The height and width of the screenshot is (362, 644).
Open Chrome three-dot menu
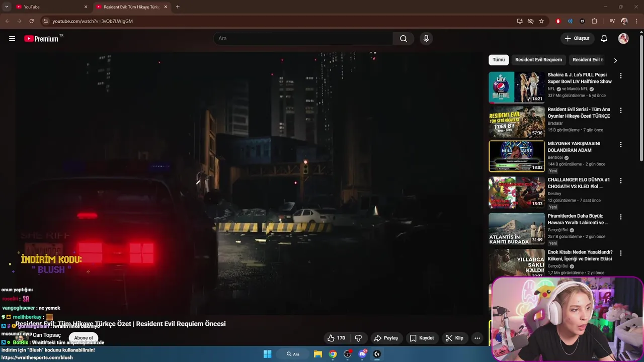[636, 21]
